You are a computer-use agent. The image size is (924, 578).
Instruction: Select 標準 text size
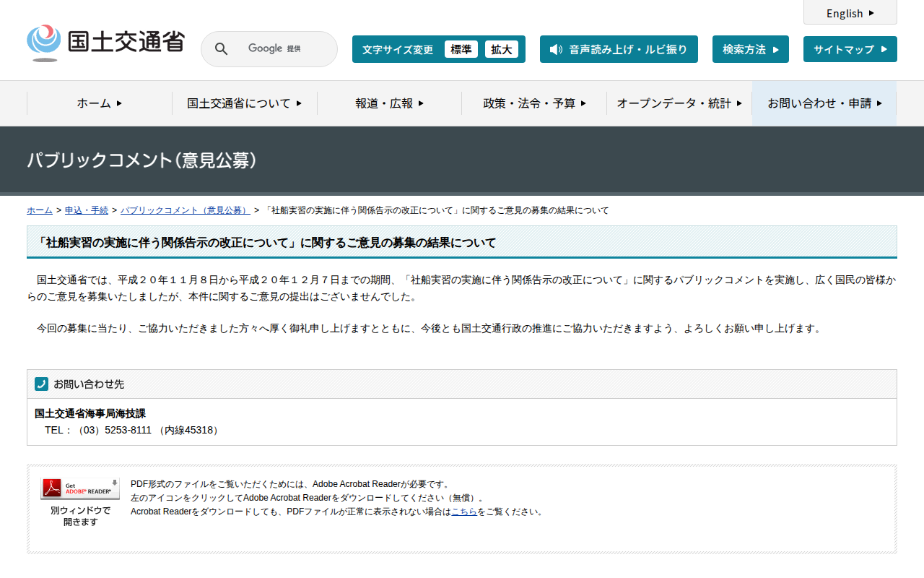pos(461,49)
